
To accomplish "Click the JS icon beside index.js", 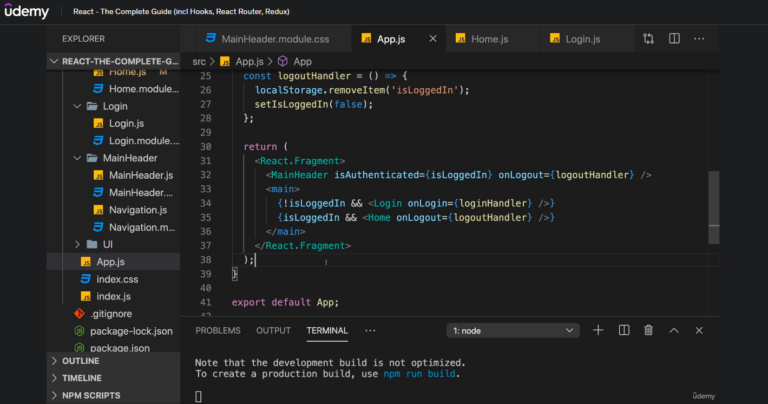I will click(x=86, y=296).
